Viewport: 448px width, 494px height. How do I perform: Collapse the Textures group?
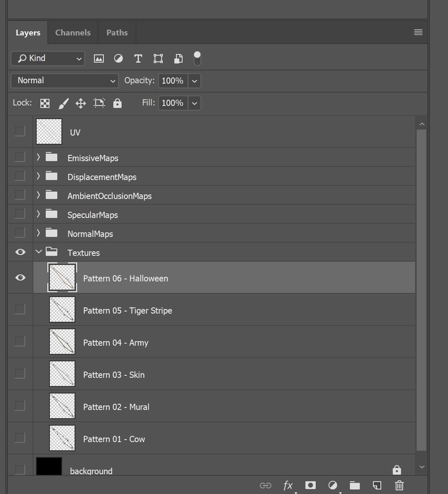(x=39, y=252)
